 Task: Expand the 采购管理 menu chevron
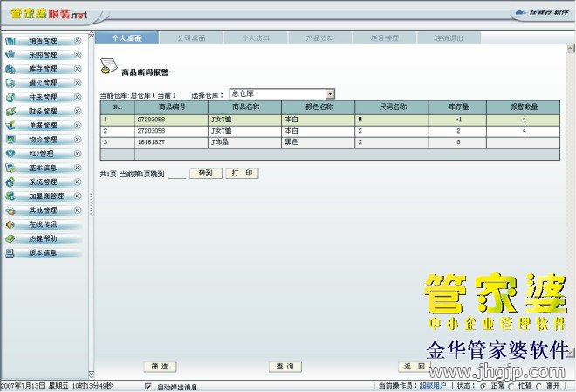coord(78,55)
